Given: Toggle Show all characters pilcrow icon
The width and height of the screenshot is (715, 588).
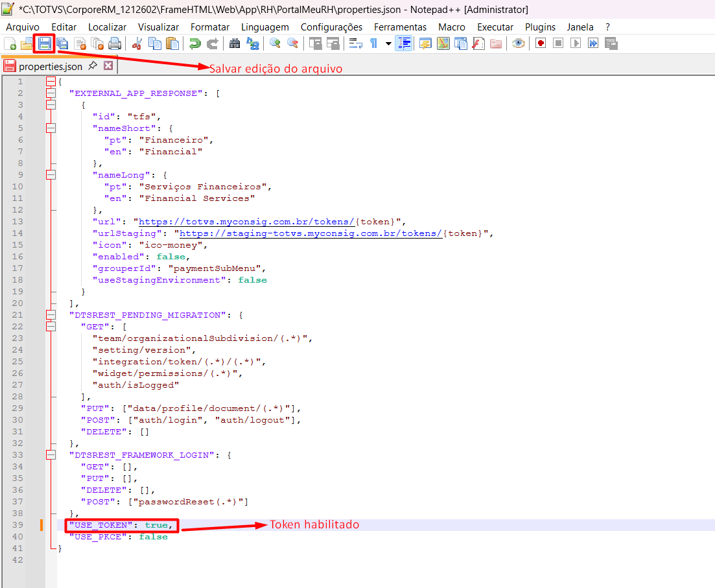Looking at the screenshot, I should 373,44.
